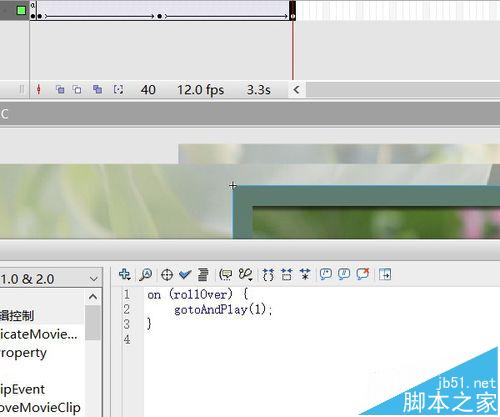The width and height of the screenshot is (500, 417).
Task: Click Collapse selection icon
Action: tap(287, 275)
